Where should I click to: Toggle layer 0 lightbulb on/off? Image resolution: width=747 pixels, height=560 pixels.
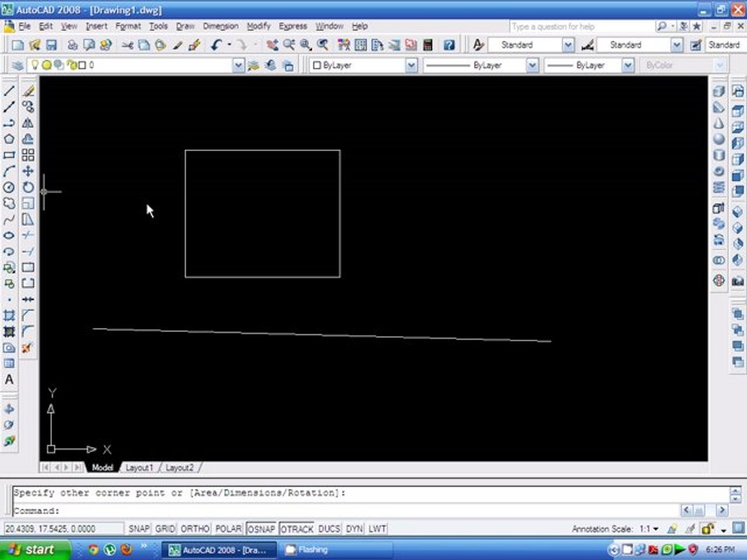tap(35, 65)
